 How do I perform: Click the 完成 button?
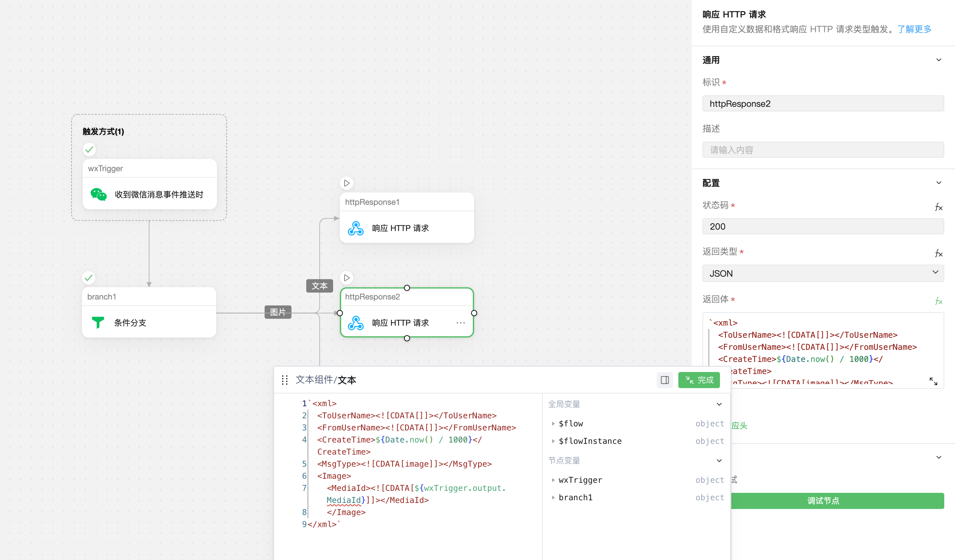coord(699,380)
